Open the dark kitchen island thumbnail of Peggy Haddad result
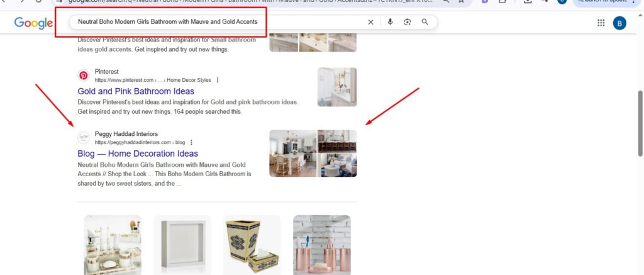Viewport: 644px width, 275px height. coord(337,142)
